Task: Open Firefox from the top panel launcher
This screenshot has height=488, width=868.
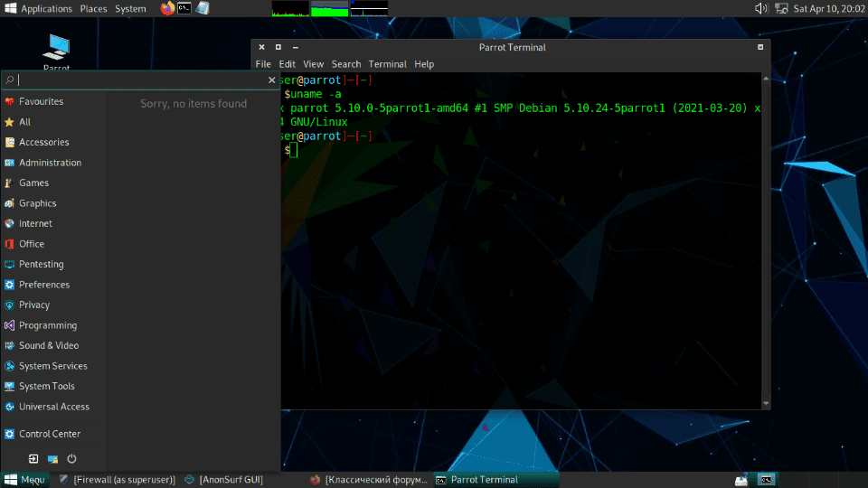Action: click(167, 8)
